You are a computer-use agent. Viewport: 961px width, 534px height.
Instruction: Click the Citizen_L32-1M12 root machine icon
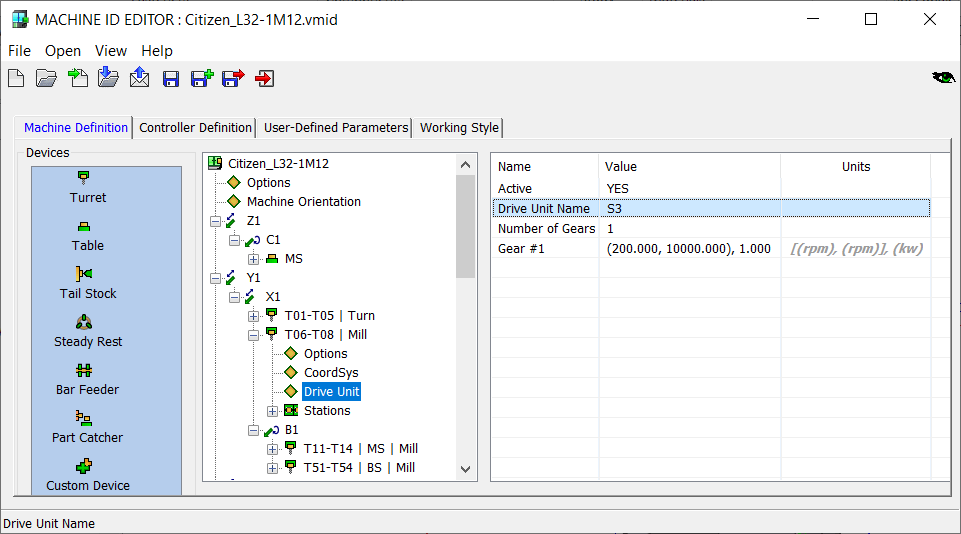(215, 163)
